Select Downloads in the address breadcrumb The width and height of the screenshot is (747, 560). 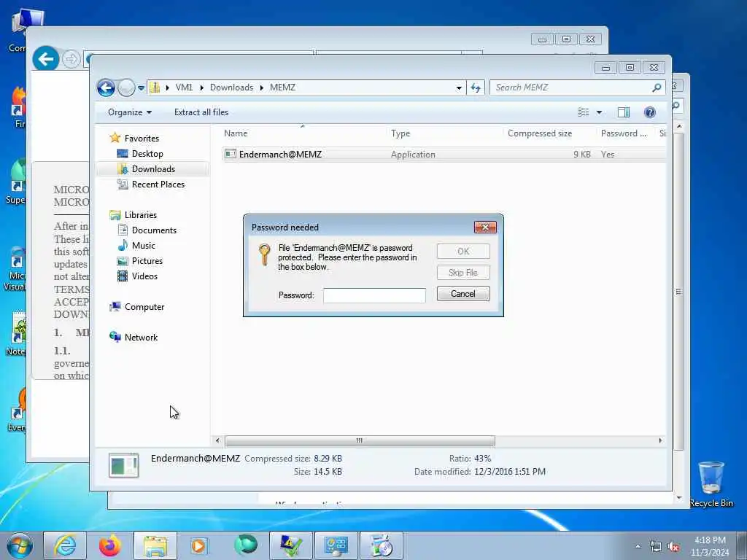[231, 87]
